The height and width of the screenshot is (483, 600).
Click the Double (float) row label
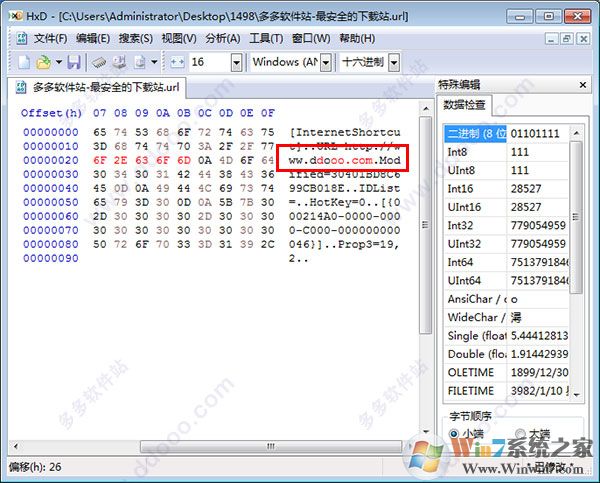(x=477, y=354)
